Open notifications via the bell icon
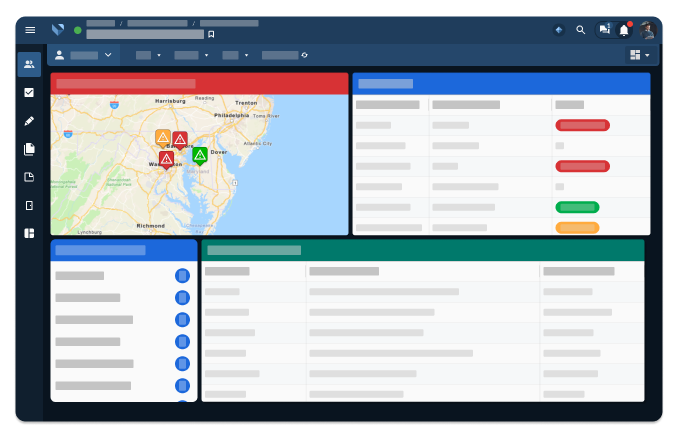The height and width of the screenshot is (440, 675). (624, 30)
